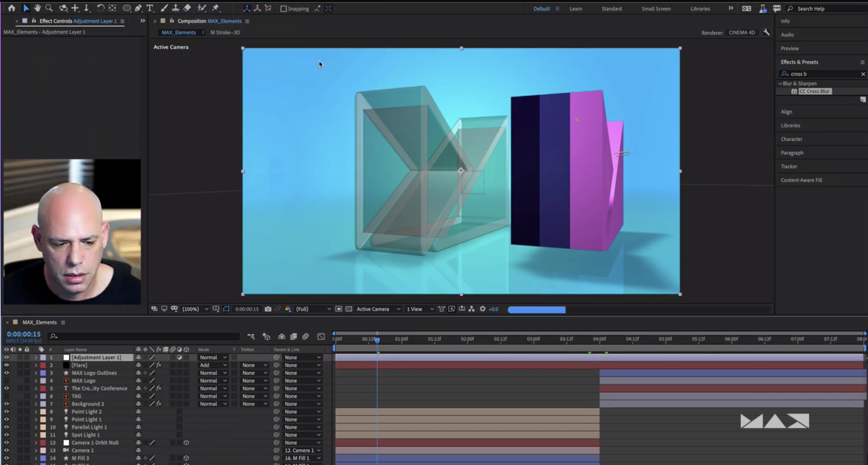Select the Roto Brush tool
The width and height of the screenshot is (868, 465).
coord(202,8)
